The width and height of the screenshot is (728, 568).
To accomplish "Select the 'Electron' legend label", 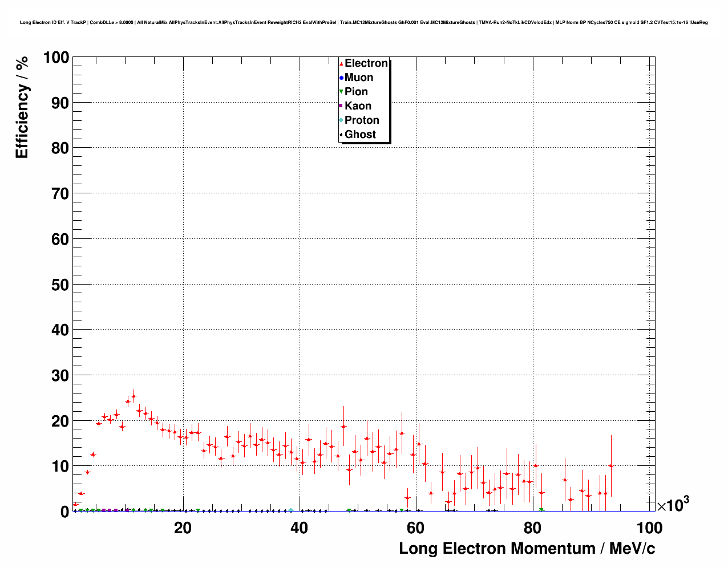I will point(366,63).
